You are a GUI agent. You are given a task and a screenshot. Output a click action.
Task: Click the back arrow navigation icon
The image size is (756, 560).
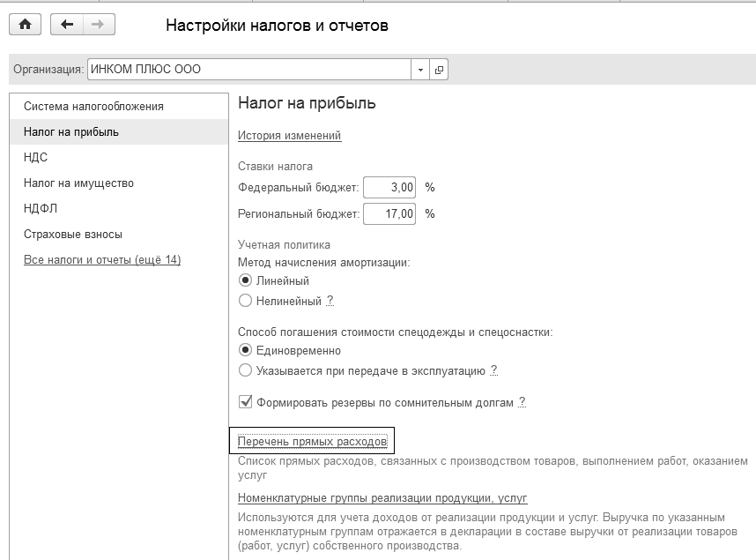click(x=67, y=25)
